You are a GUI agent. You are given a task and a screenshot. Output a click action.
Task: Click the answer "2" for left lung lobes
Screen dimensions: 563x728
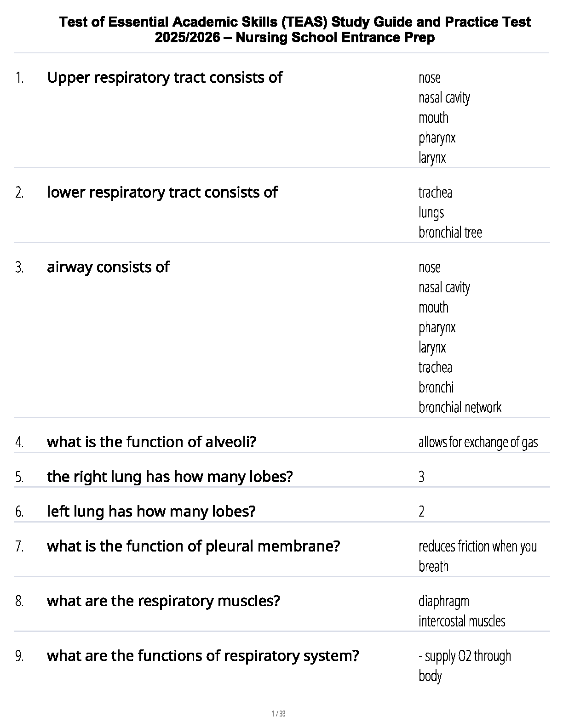421,512
